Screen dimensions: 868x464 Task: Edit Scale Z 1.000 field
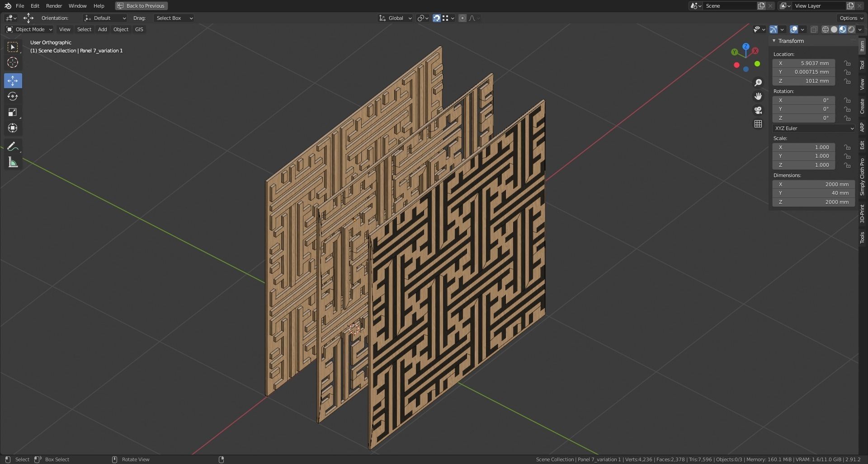tap(804, 165)
